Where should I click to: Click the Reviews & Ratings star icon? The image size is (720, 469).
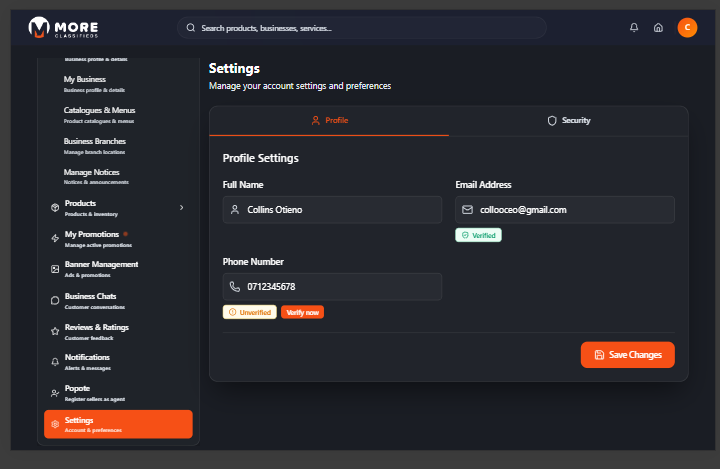tap(55, 331)
